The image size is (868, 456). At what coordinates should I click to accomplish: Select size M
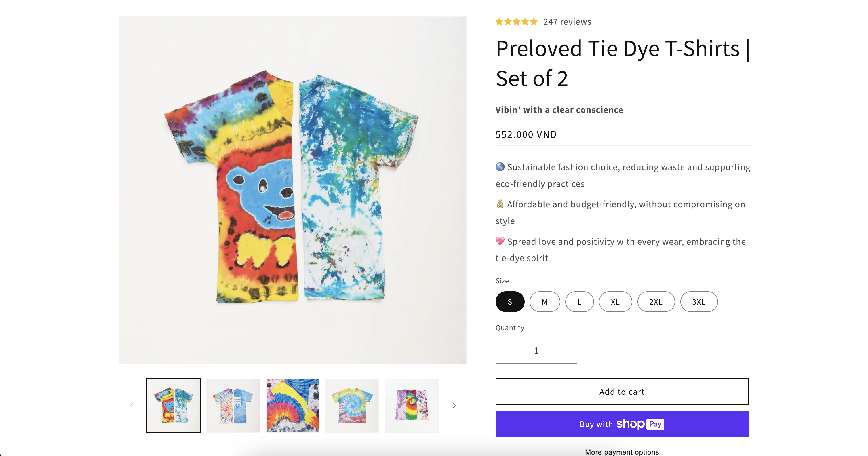pos(545,302)
